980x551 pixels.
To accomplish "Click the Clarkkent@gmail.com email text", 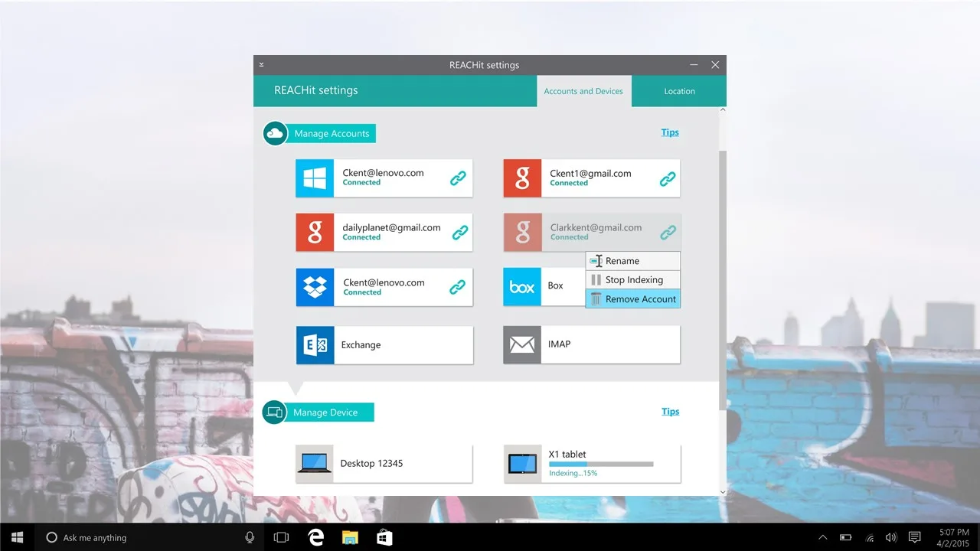I will (596, 227).
